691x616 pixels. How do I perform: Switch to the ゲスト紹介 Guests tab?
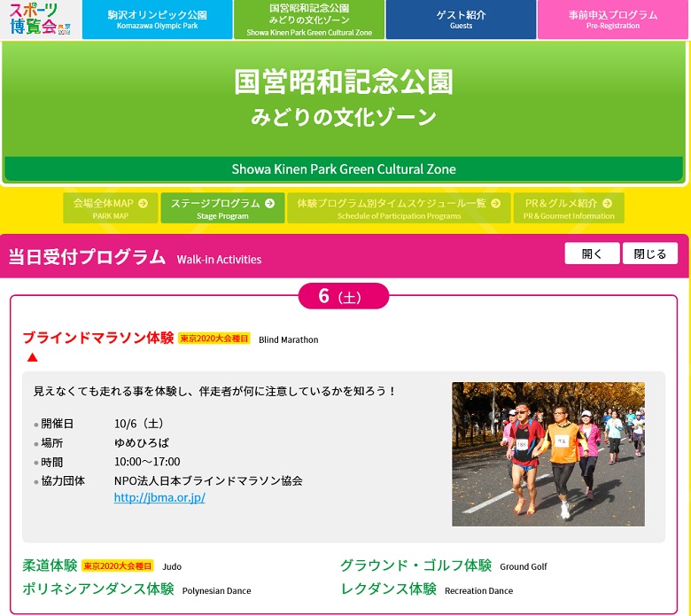coord(461,19)
